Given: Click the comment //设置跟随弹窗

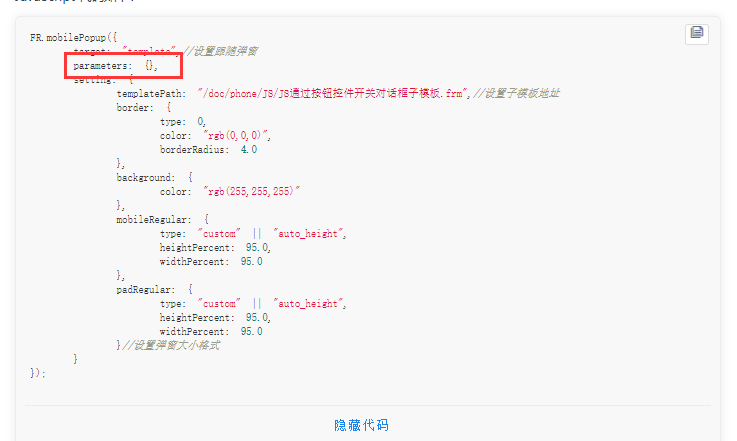Looking at the screenshot, I should click(x=220, y=51).
